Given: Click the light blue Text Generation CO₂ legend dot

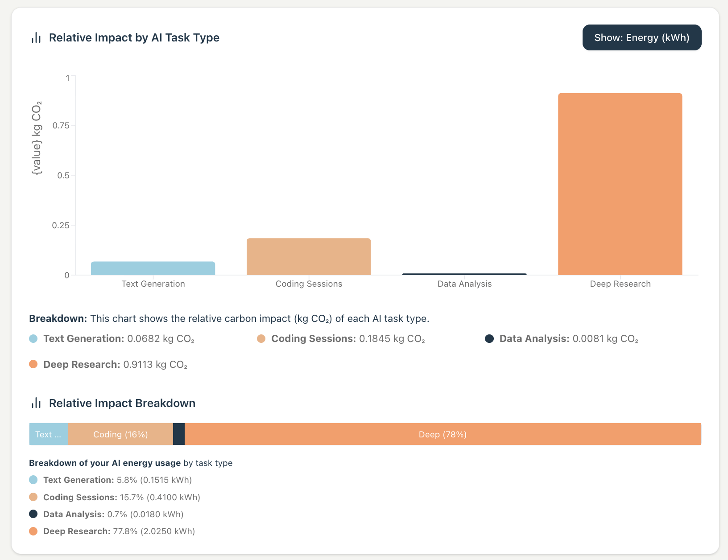Looking at the screenshot, I should coord(33,339).
